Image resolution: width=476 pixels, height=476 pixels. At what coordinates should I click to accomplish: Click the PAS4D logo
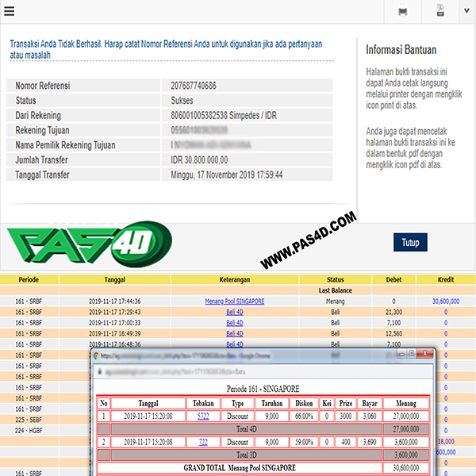click(x=89, y=244)
